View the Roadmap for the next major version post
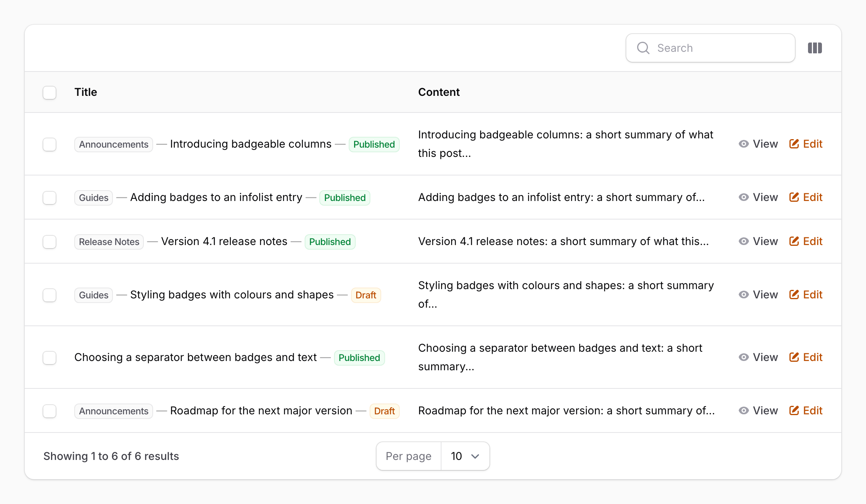Screen dimensions: 866x504 pyautogui.click(x=758, y=410)
